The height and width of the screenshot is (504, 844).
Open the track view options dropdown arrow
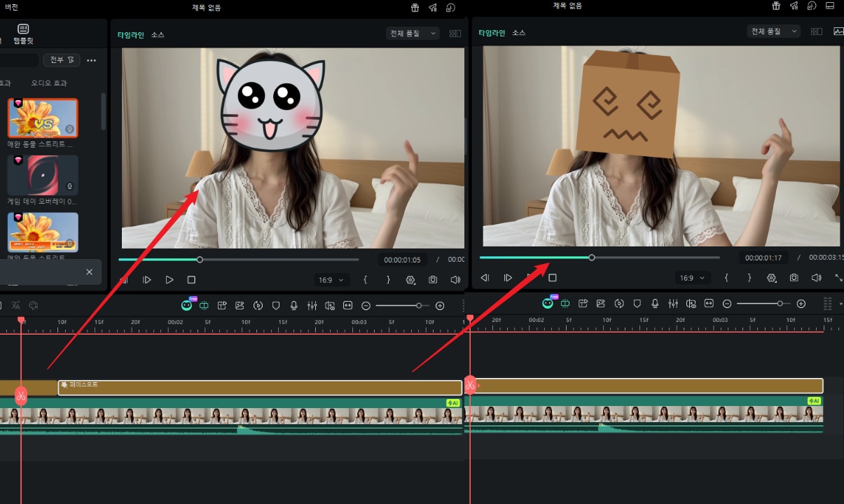(840, 304)
